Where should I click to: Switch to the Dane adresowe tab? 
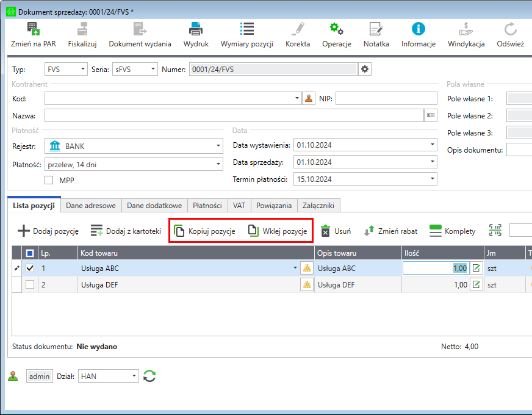pyautogui.click(x=90, y=206)
